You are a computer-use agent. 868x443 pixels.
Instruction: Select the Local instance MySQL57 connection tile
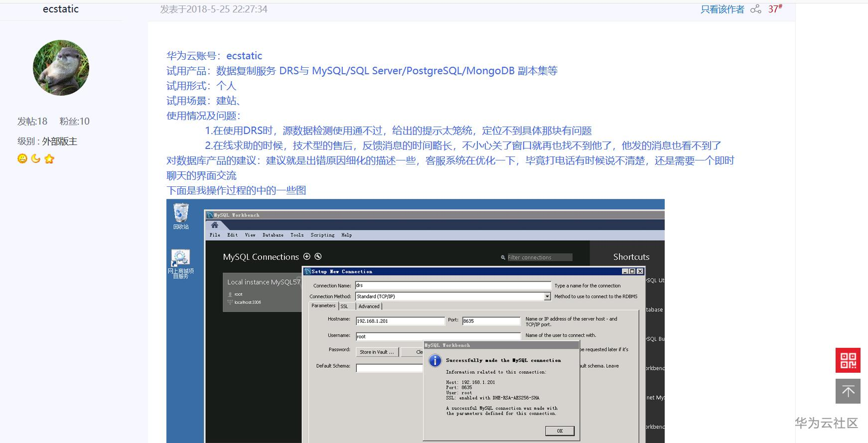pyautogui.click(x=263, y=292)
